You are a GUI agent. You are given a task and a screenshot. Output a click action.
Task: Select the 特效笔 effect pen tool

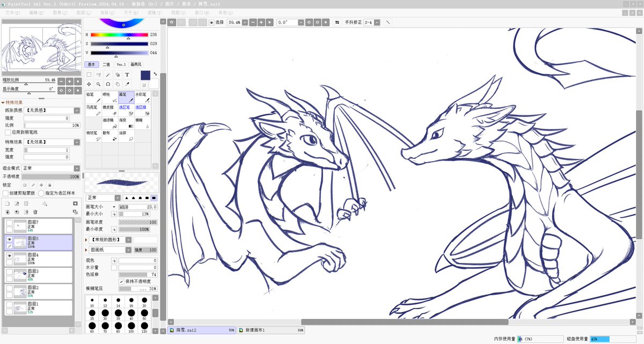pos(93,136)
